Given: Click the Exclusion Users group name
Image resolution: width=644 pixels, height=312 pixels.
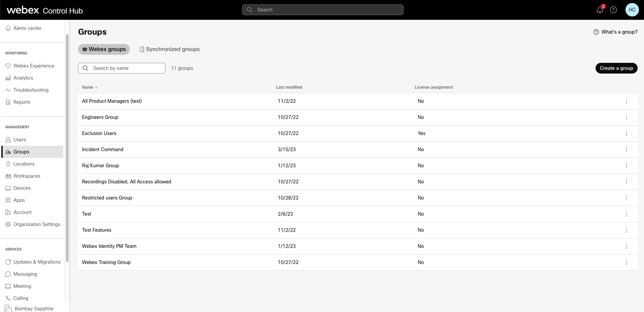Looking at the screenshot, I should point(99,133).
